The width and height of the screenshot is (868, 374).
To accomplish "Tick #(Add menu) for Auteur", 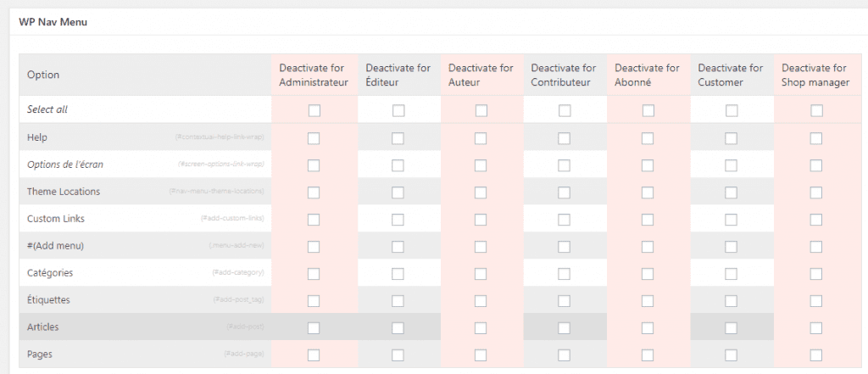I will coord(481,247).
